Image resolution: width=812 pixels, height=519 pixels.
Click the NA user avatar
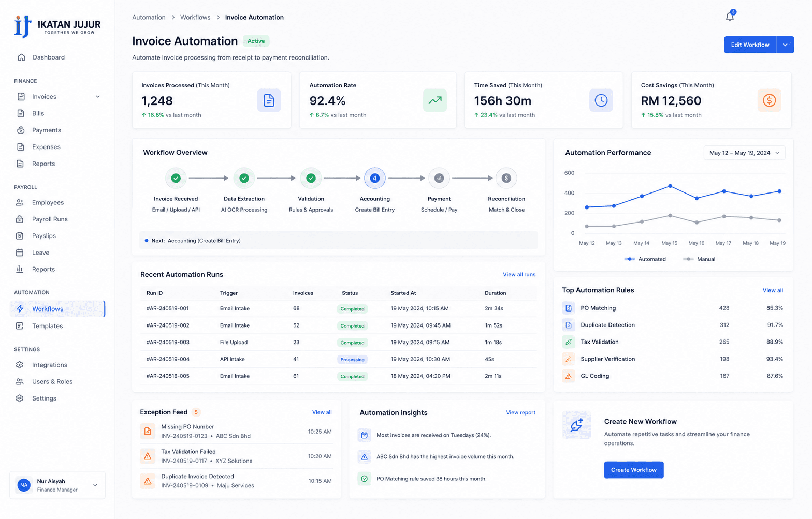pos(24,485)
